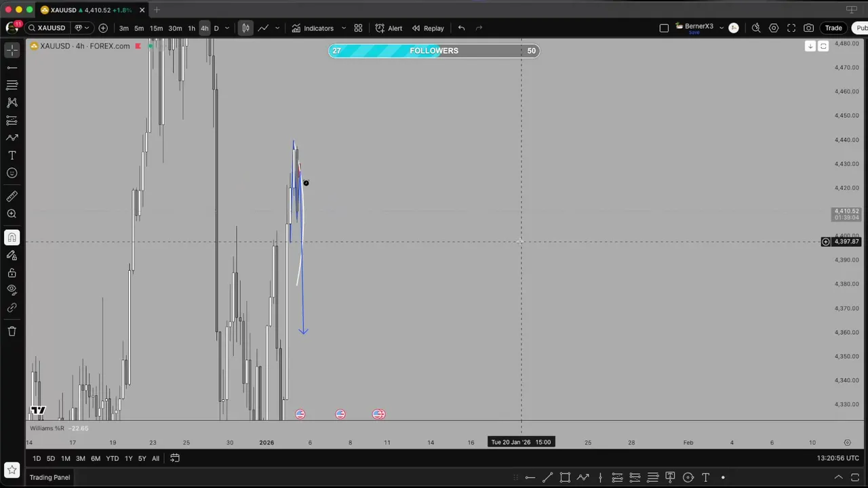This screenshot has height=488, width=868.
Task: Toggle stay in drawing mode
Action: (12, 256)
